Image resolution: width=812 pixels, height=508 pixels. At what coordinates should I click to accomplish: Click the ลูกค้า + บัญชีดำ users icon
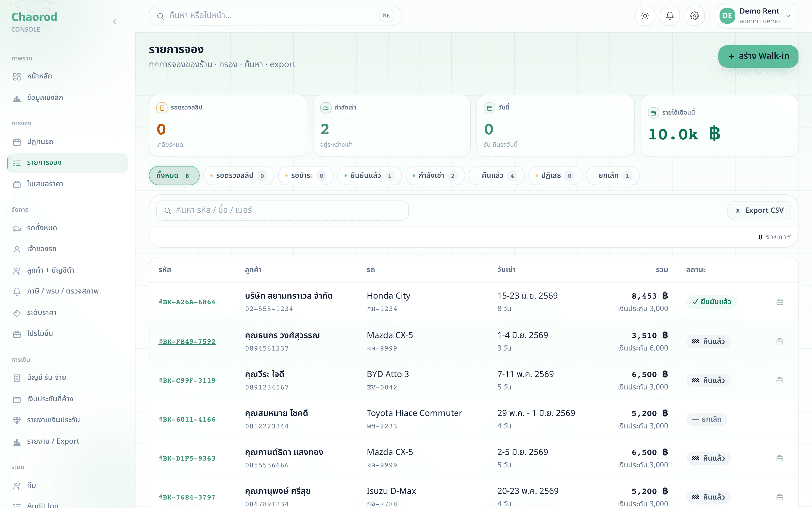[17, 270]
